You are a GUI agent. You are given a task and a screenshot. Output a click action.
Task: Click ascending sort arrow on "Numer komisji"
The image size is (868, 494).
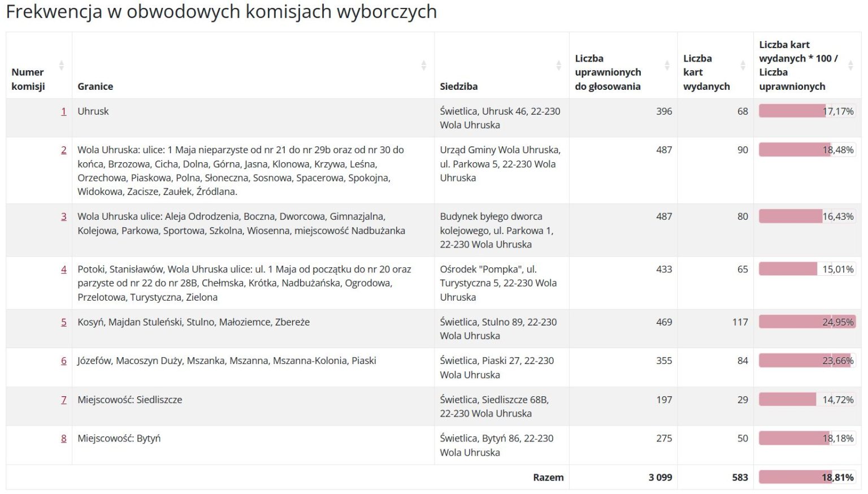(x=61, y=63)
